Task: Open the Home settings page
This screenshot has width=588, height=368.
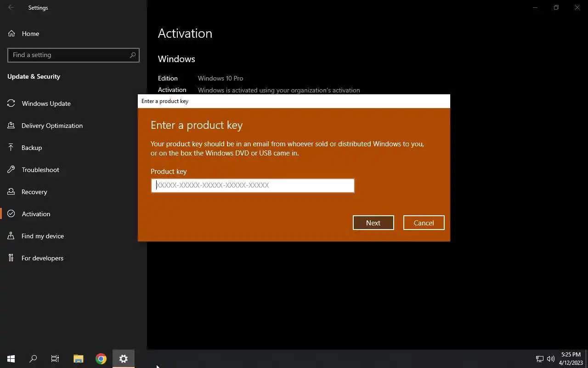Action: tap(73, 34)
